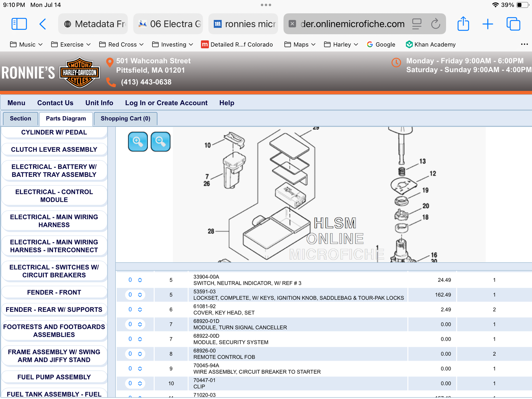Close the current tab with X icon
The image size is (532, 399).
[x=292, y=24]
